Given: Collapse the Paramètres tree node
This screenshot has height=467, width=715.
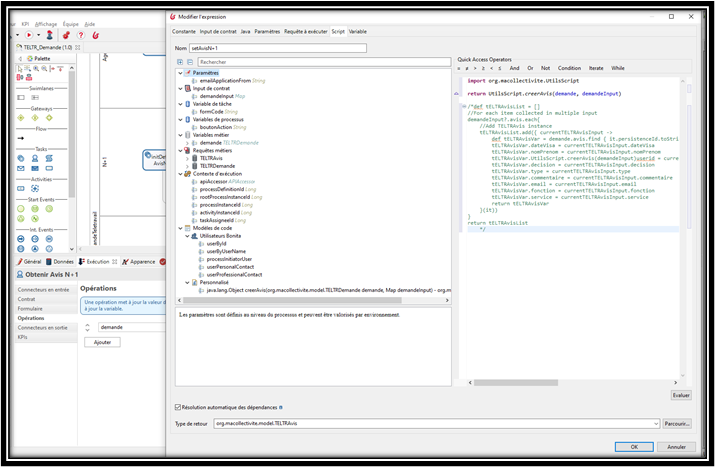Looking at the screenshot, I should click(x=181, y=73).
